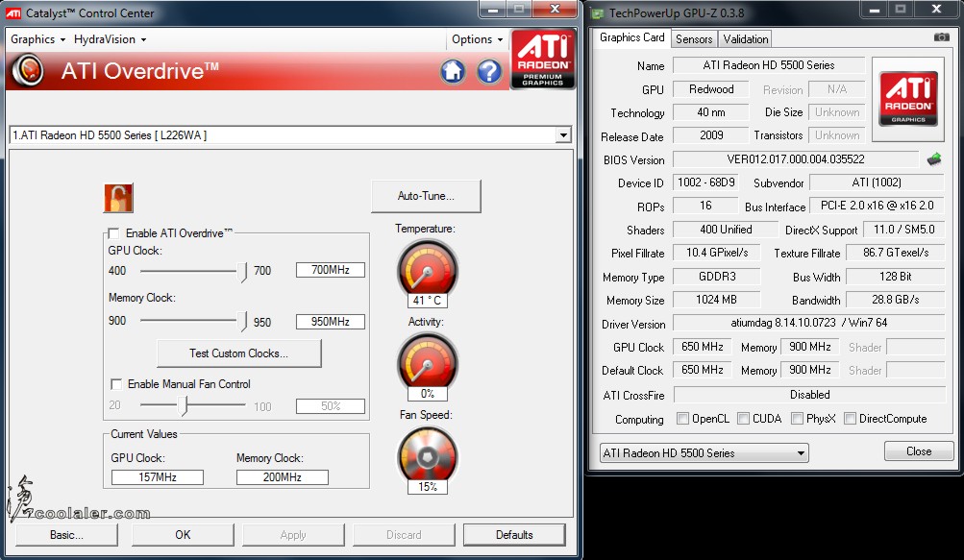Click the 28.8 GB/s Bandwidth field
This screenshot has width=964, height=560.
click(895, 300)
